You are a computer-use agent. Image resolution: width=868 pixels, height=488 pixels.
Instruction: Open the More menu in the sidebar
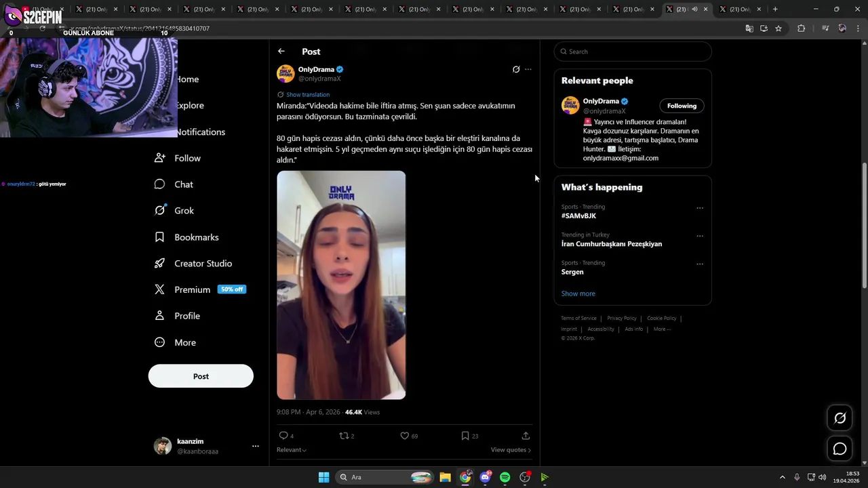pyautogui.click(x=176, y=342)
